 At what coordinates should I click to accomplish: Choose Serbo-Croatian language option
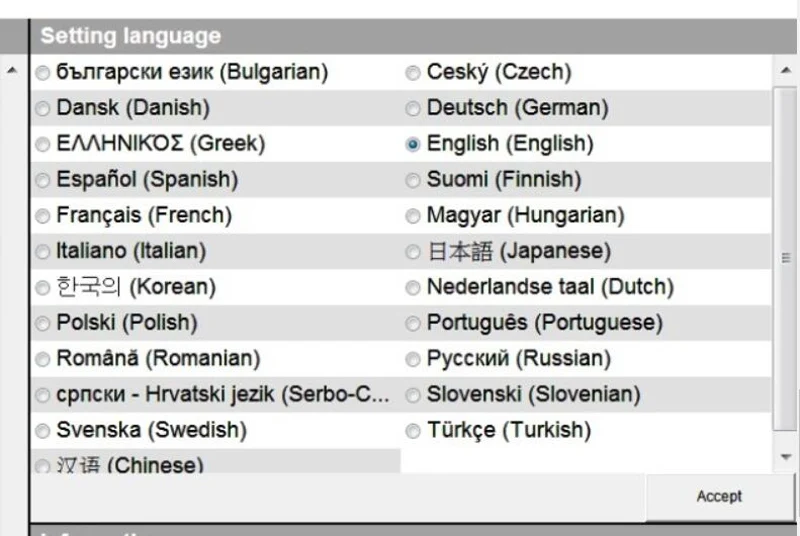(43, 395)
